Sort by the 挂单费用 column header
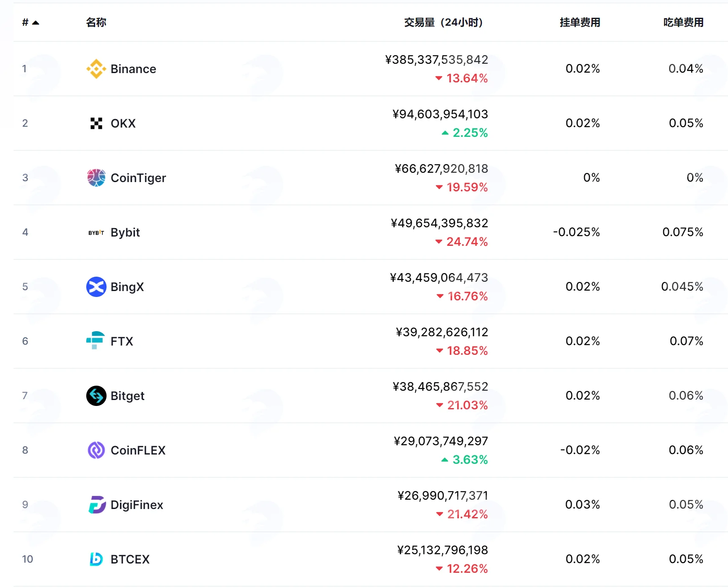The image size is (728, 588). (580, 22)
